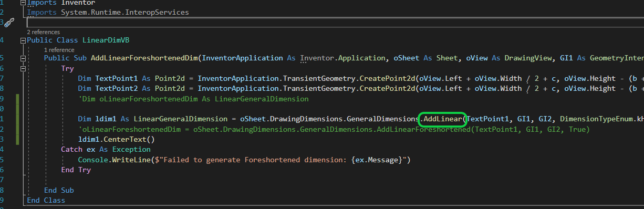Screen dimensions: 644x209
Task: Place cursor in the empty line below Imports
Action: click(335, 22)
